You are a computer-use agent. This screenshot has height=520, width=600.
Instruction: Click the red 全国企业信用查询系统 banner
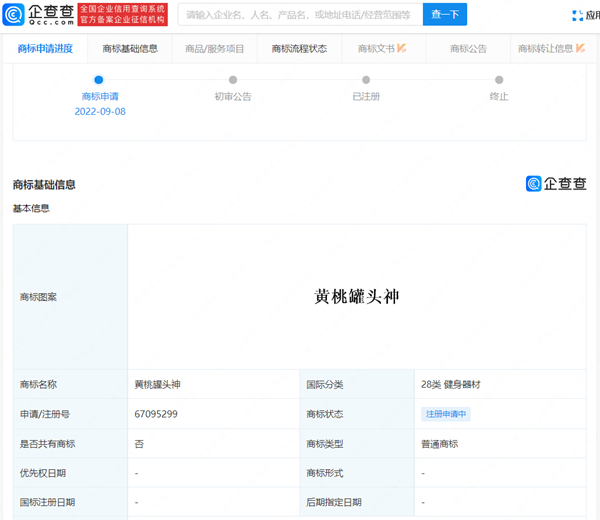point(122,15)
